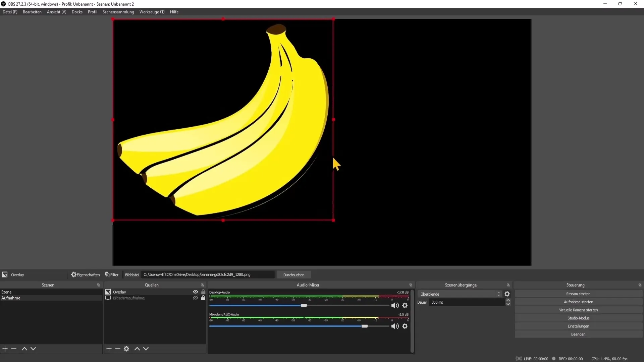644x362 pixels.
Task: Click the REC status dot
Action: pos(554,359)
